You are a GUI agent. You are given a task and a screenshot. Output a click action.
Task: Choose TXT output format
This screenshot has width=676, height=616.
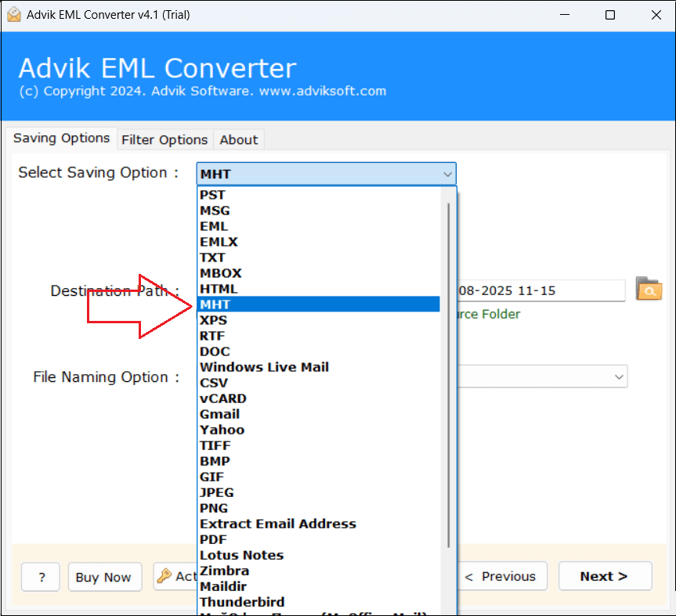click(318, 258)
